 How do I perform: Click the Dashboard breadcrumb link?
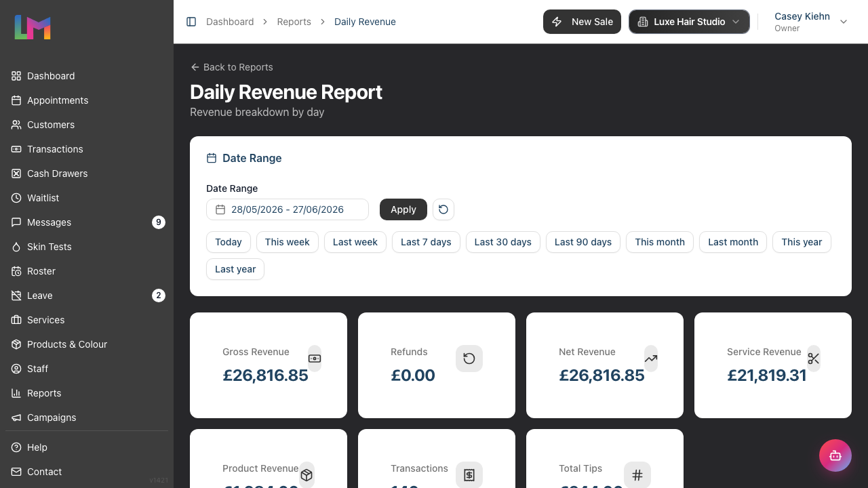pos(230,22)
